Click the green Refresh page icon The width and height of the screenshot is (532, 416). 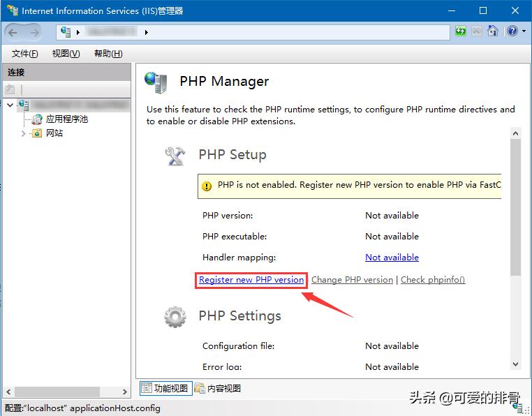pos(460,31)
